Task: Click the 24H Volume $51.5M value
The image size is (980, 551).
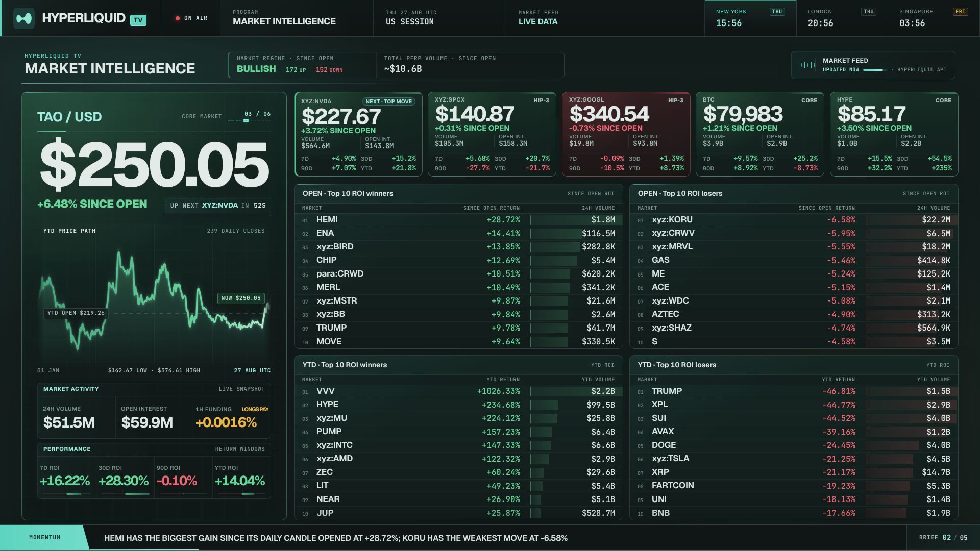Action: pos(69,422)
